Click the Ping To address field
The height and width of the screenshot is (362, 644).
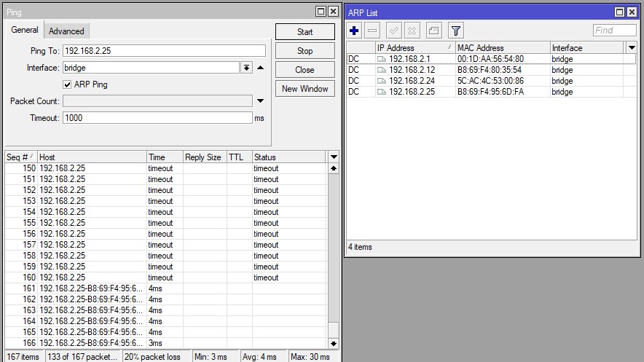[164, 51]
